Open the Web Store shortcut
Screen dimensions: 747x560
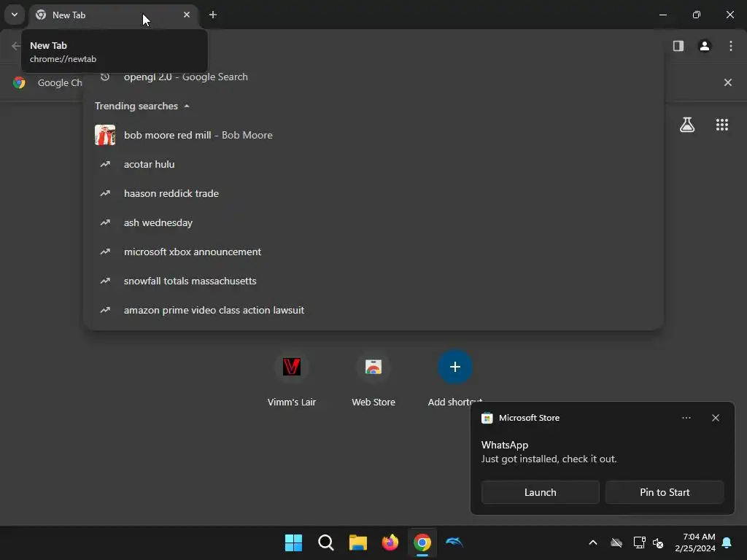tap(373, 378)
